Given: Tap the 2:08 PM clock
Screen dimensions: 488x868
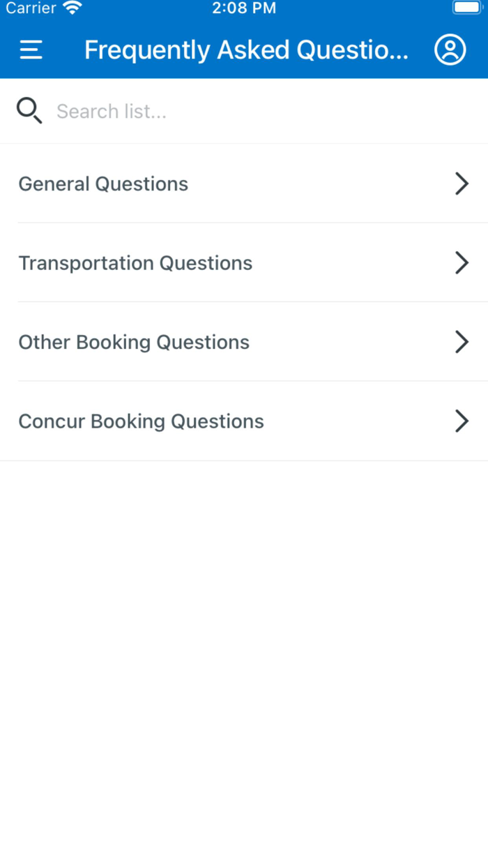Looking at the screenshot, I should [244, 8].
